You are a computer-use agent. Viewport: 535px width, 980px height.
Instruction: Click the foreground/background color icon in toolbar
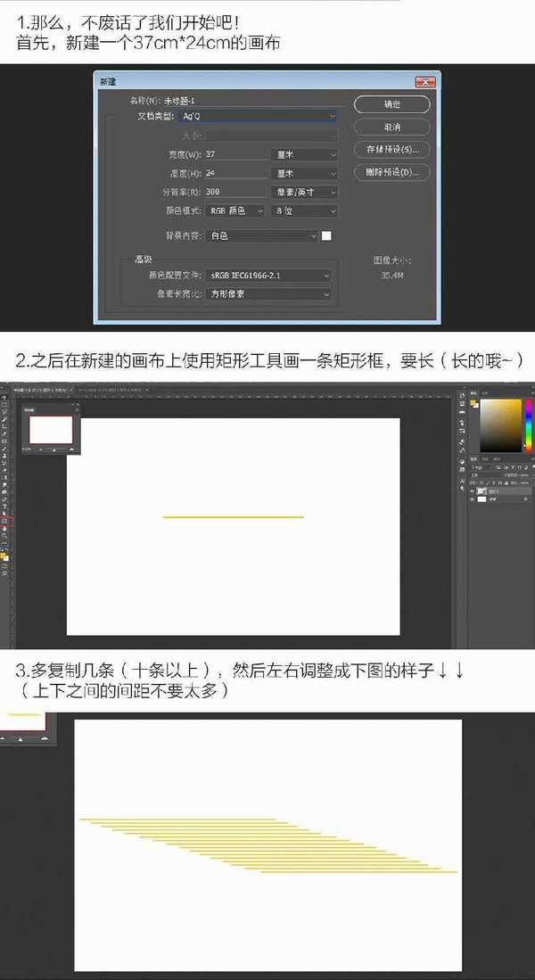point(4,556)
